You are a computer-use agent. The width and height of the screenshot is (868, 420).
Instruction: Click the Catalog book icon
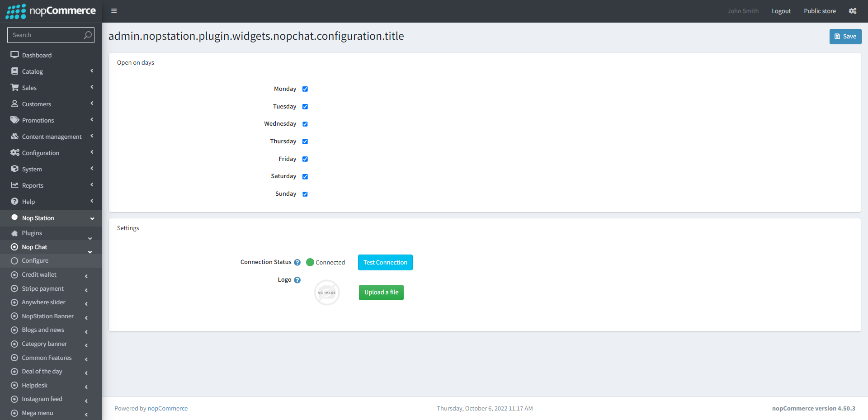14,71
